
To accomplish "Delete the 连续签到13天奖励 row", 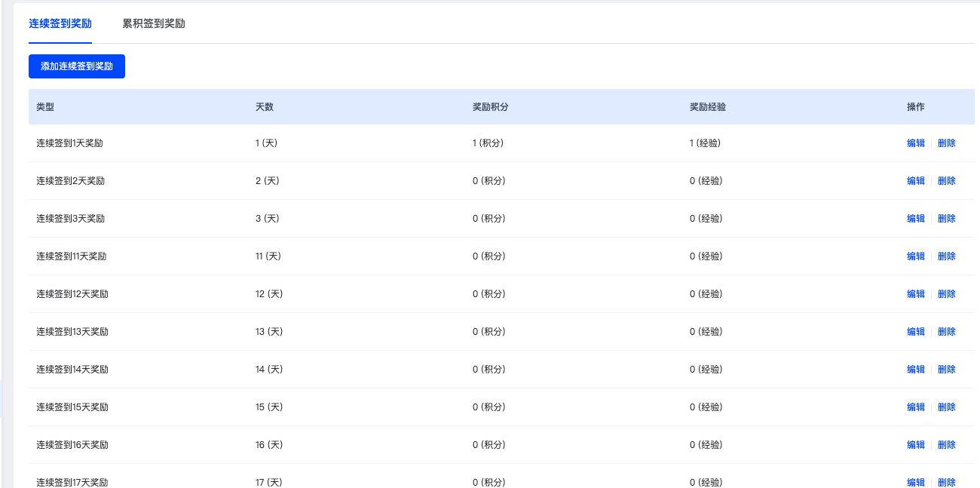I will click(947, 332).
